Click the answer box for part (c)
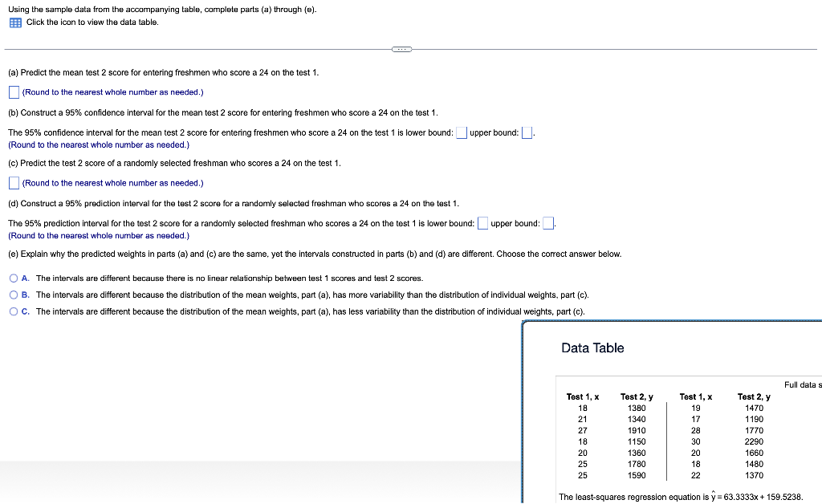The width and height of the screenshot is (822, 504). [x=14, y=182]
